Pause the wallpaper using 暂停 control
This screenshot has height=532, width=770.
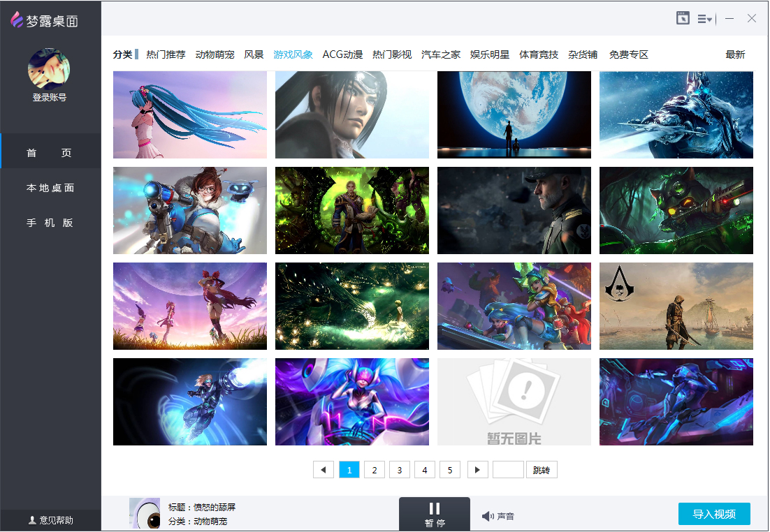pos(435,514)
